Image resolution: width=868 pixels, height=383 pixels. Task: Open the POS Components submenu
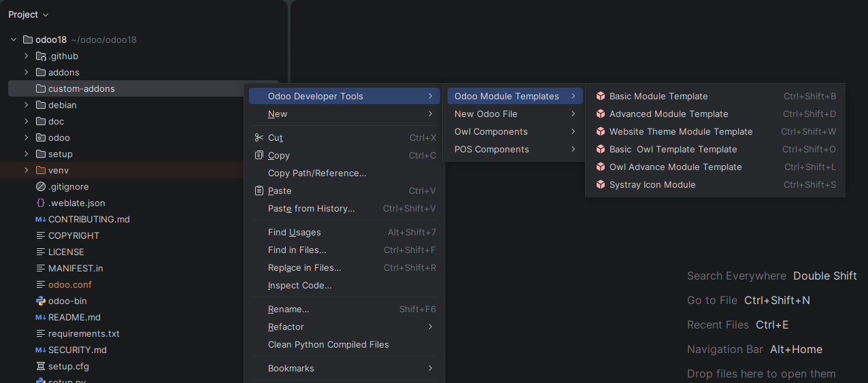point(515,149)
